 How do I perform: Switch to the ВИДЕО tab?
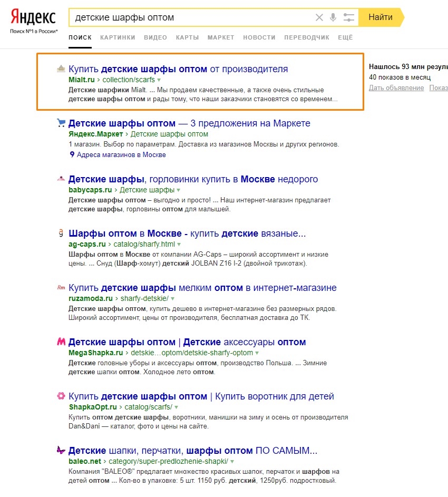pos(155,37)
